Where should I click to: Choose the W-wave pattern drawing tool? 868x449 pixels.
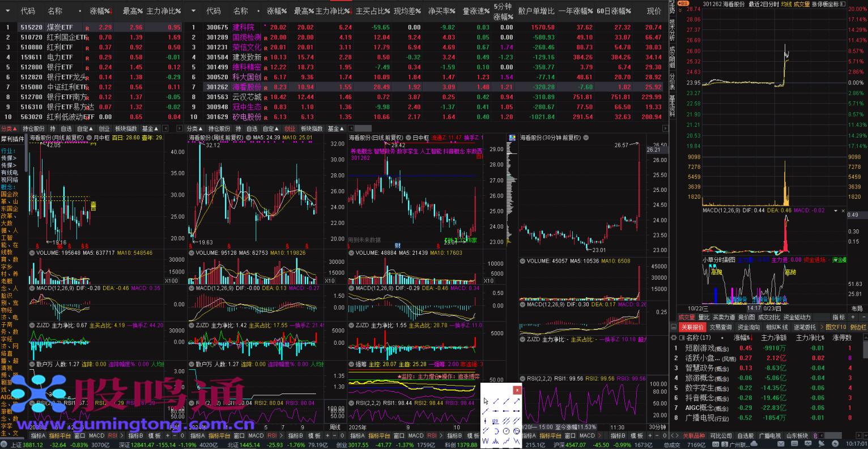coord(486,441)
